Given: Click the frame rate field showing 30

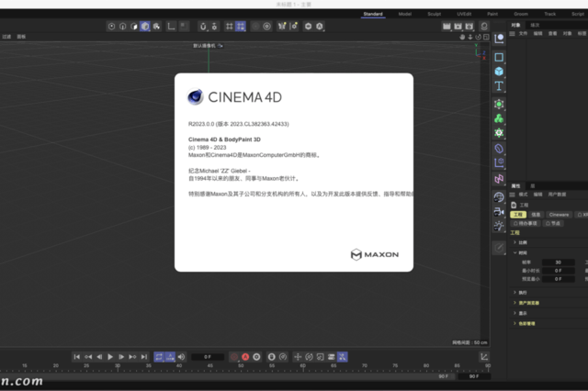Looking at the screenshot, I should (x=559, y=263).
